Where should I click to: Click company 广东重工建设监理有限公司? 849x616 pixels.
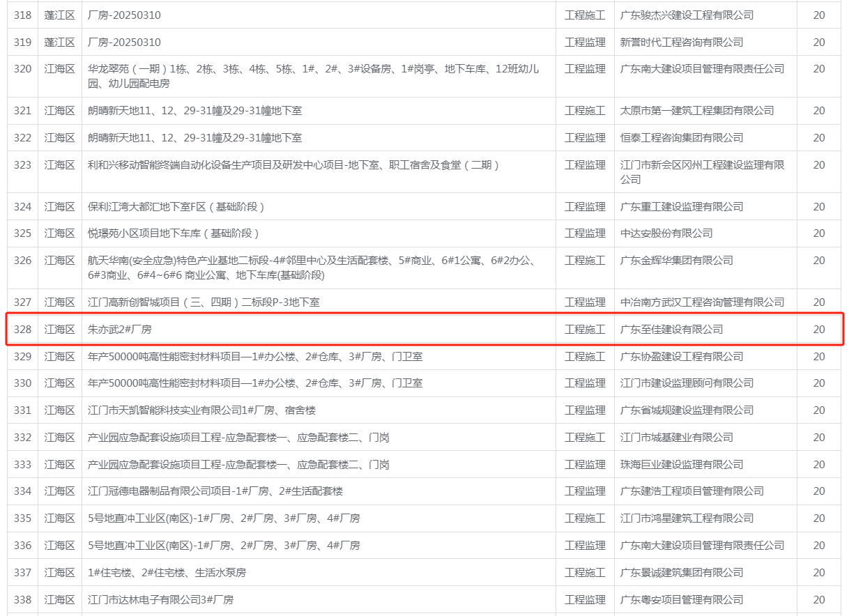coord(682,206)
